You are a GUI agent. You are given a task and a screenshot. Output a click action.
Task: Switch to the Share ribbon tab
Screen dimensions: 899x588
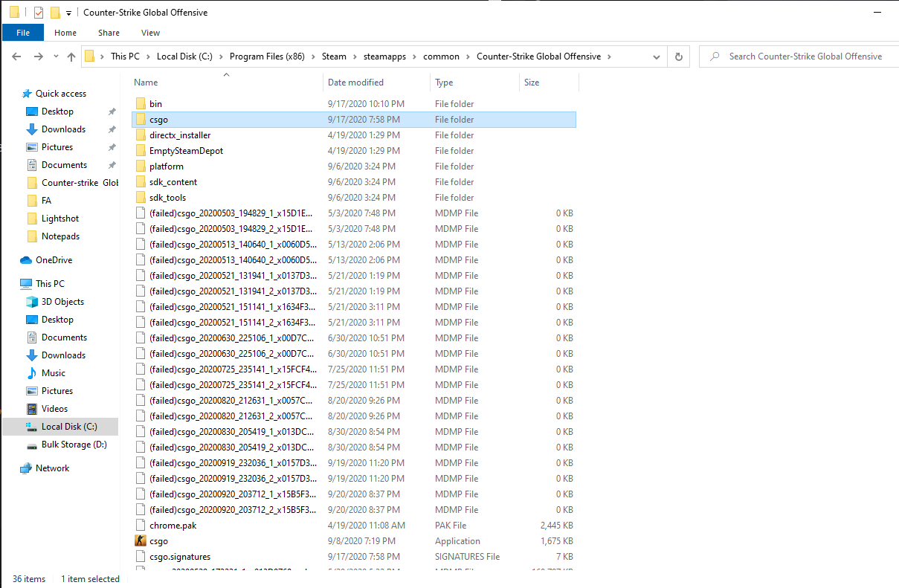(109, 33)
